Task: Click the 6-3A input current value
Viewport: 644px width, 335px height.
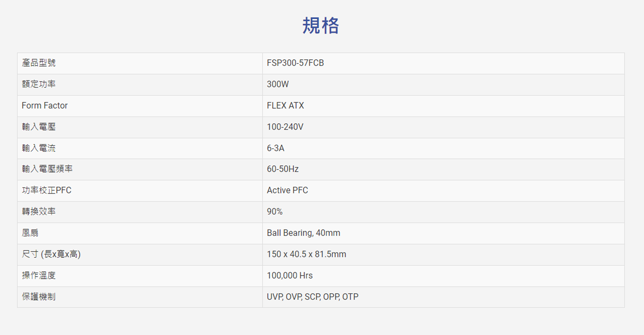Action: (276, 148)
